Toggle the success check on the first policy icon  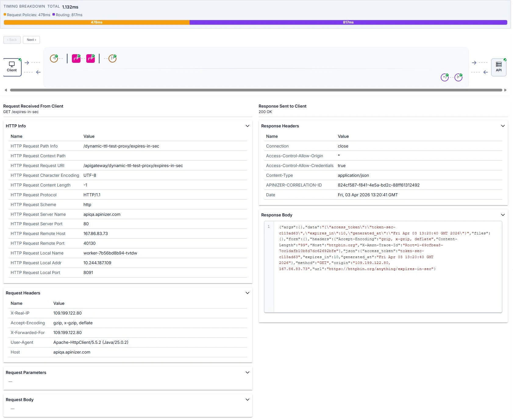point(79,55)
